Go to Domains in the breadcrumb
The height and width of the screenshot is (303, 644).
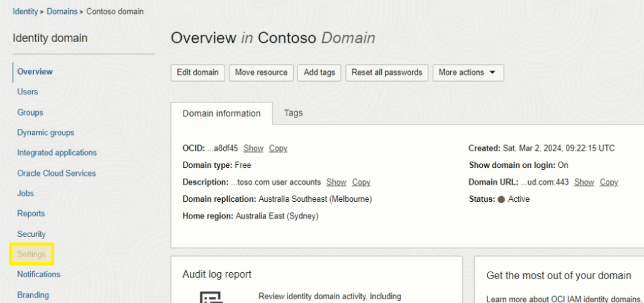click(x=62, y=11)
